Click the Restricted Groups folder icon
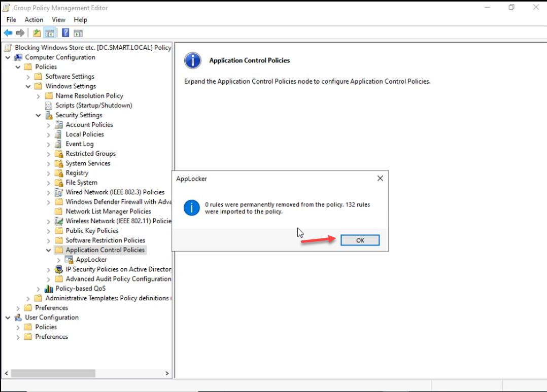Screen dimensions: 547x392 pos(59,154)
